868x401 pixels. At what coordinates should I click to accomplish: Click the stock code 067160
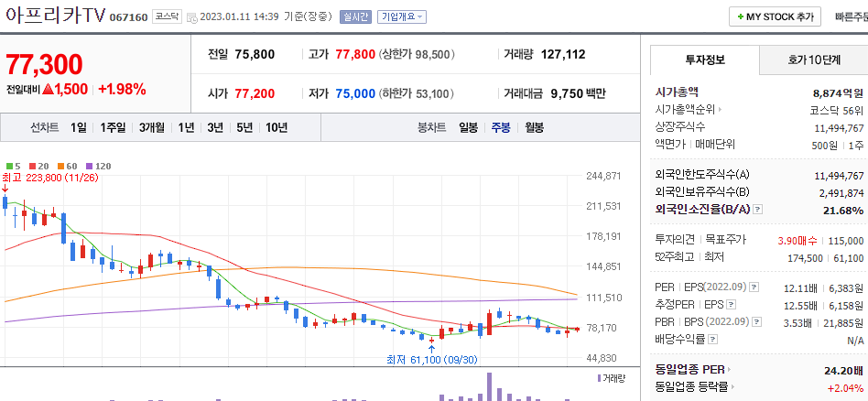tap(128, 17)
